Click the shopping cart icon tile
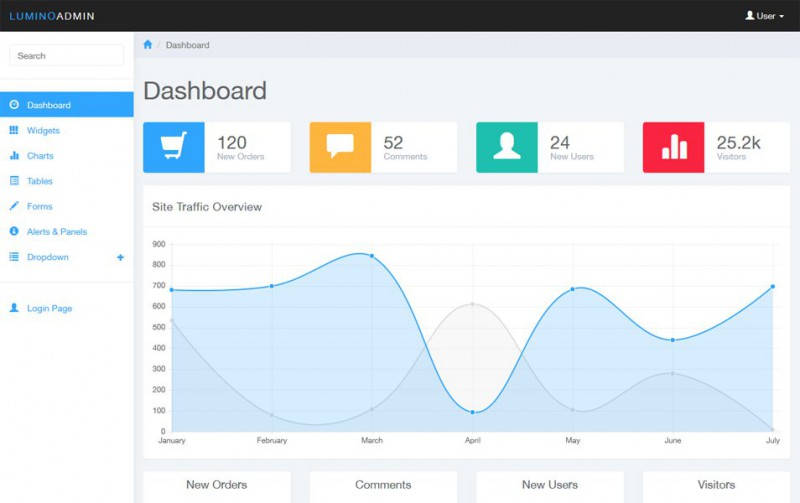Viewport: 800px width, 503px height. coord(174,147)
